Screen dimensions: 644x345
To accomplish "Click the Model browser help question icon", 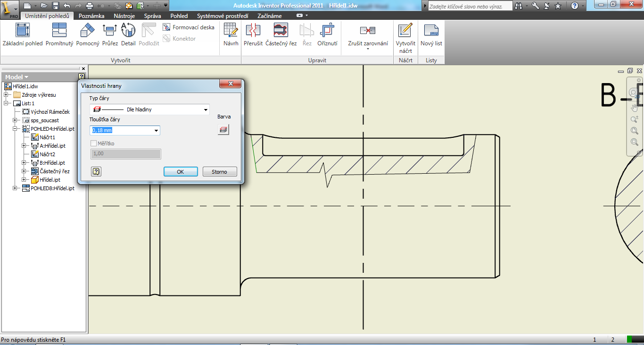I will click(82, 76).
